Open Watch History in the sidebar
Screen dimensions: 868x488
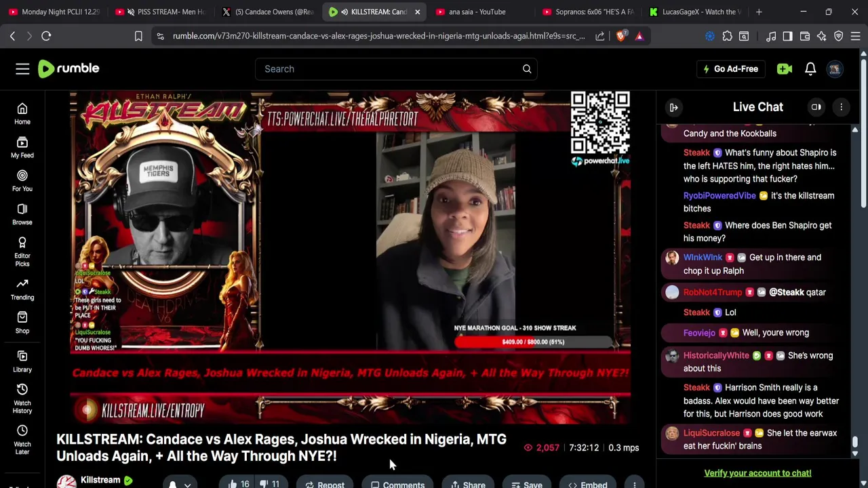click(x=22, y=399)
